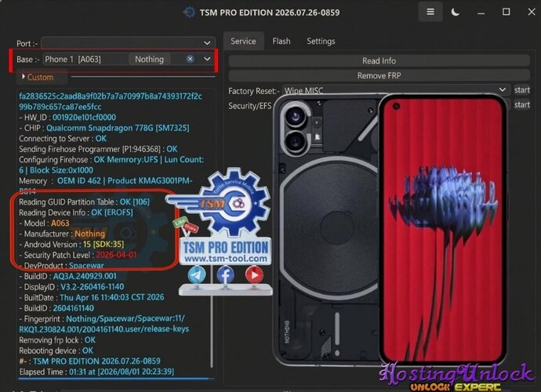Select Model A063 log value
Image resolution: width=541 pixels, height=392 pixels.
[x=60, y=223]
